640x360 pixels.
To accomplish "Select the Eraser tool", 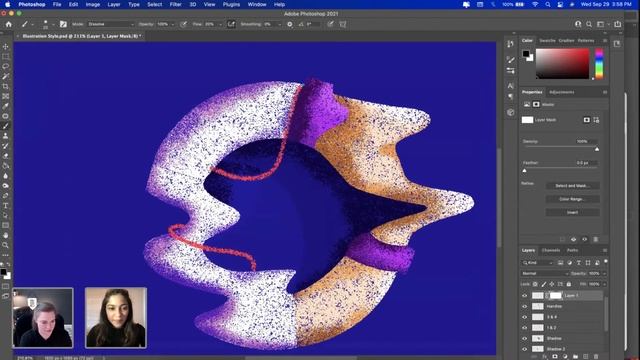I will (x=6, y=156).
